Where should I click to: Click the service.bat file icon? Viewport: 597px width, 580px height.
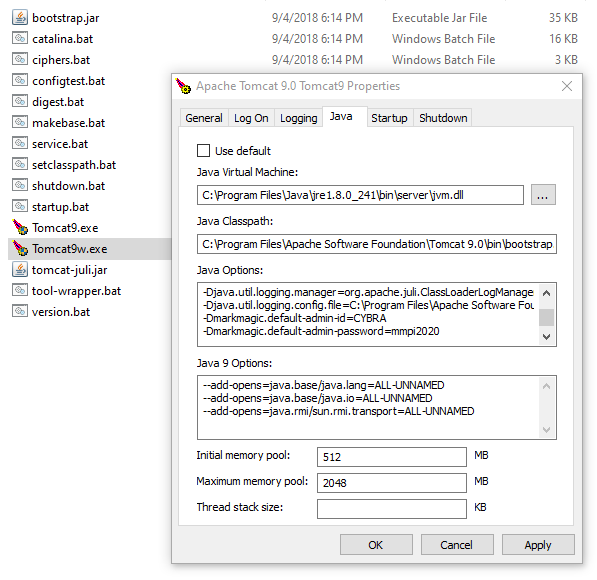[x=20, y=143]
